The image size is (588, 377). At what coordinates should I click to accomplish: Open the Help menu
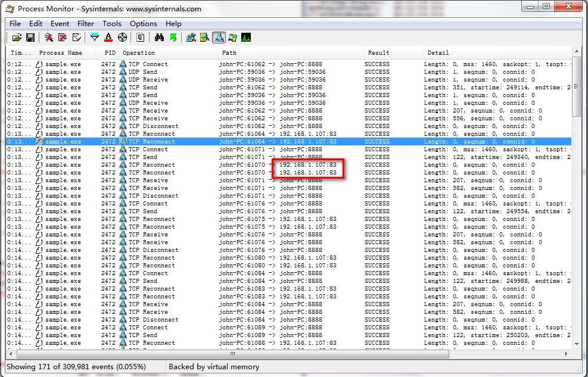173,24
